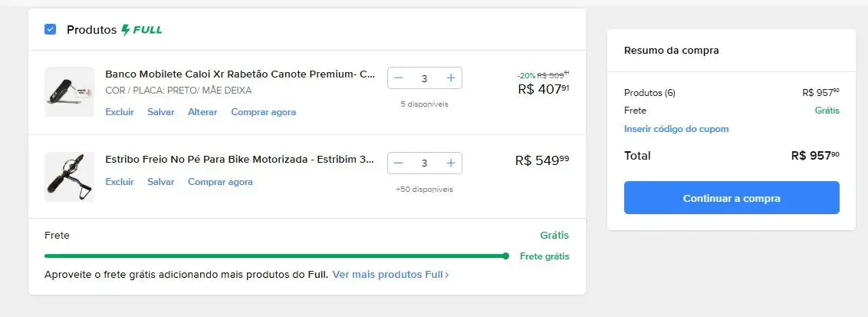Click Comprar agora for Banco Mobilete
868x317 pixels.
263,112
